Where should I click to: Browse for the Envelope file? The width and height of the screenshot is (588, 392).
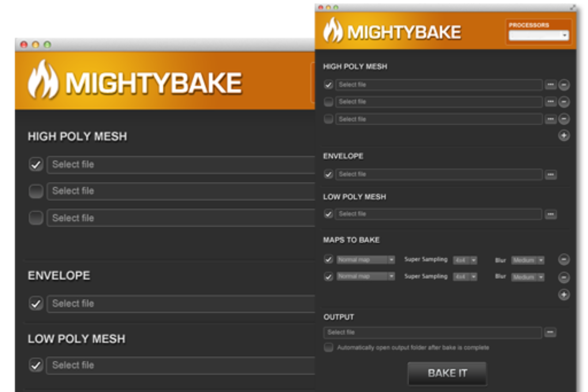551,174
